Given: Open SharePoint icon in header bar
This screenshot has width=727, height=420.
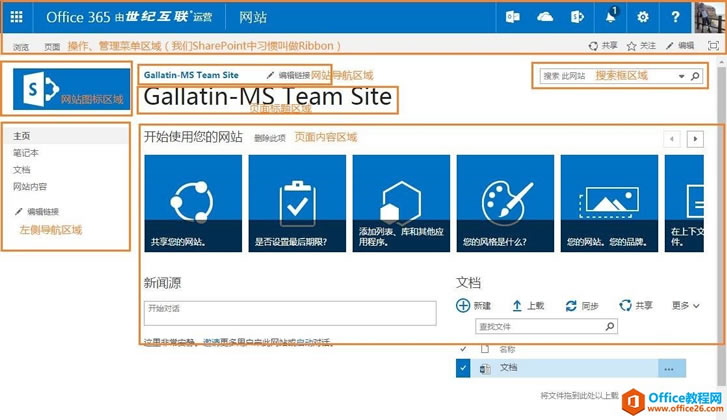Looking at the screenshot, I should click(x=577, y=17).
